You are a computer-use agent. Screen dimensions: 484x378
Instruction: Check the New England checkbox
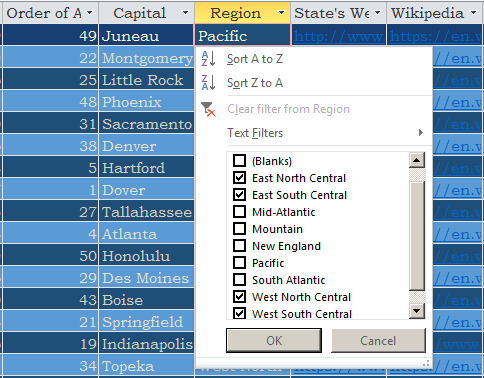(239, 246)
